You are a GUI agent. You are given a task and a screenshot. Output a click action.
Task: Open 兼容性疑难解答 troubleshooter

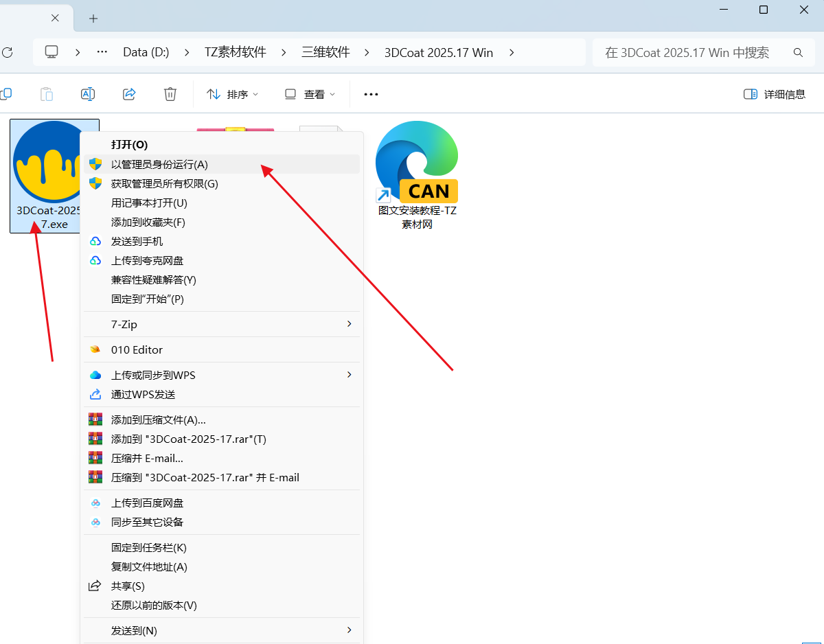pyautogui.click(x=222, y=279)
